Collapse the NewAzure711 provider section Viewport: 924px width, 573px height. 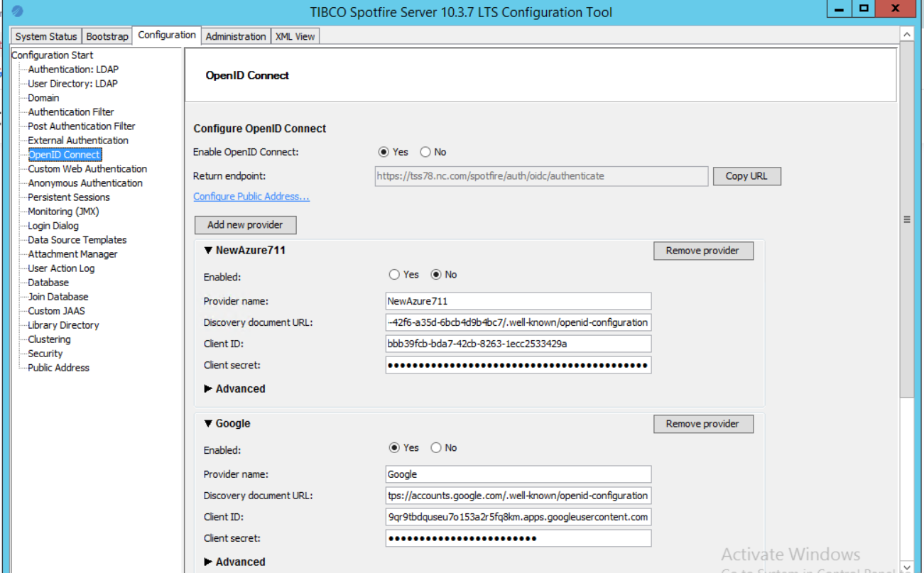point(208,250)
